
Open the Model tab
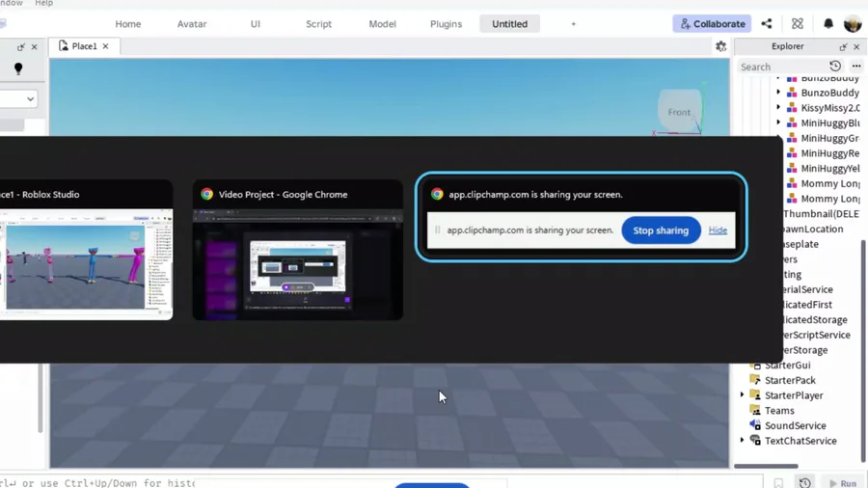pyautogui.click(x=382, y=24)
